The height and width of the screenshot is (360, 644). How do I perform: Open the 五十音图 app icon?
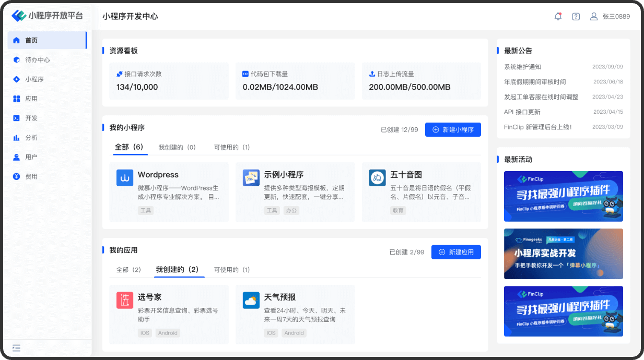pos(377,178)
